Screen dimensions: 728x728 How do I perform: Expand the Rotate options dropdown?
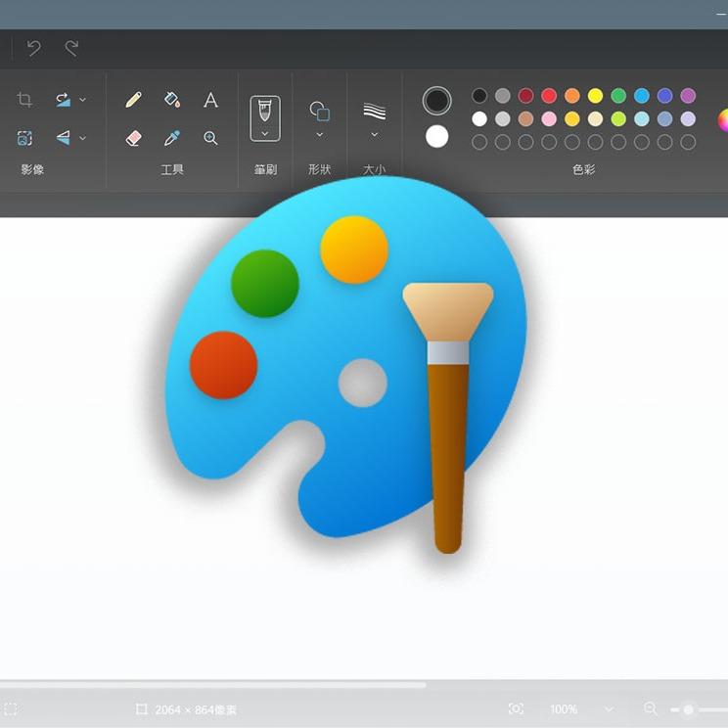(x=82, y=100)
